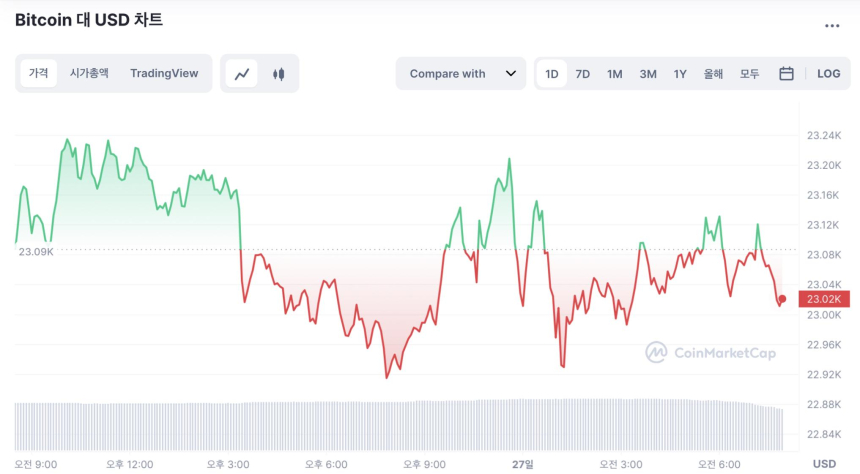Image resolution: width=860 pixels, height=474 pixels.
Task: Open the three-dot more options menu
Action: click(832, 26)
